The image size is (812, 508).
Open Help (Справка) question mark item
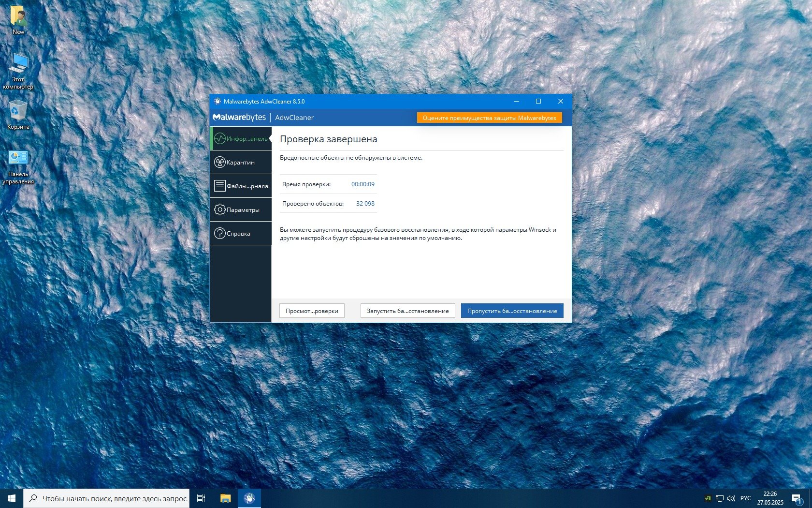click(240, 233)
